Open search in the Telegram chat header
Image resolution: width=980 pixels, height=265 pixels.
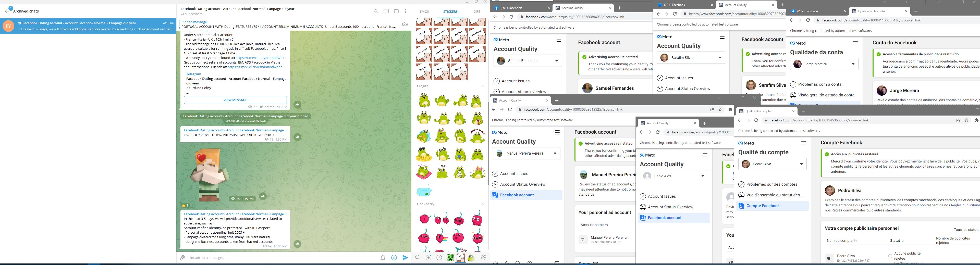click(x=376, y=11)
